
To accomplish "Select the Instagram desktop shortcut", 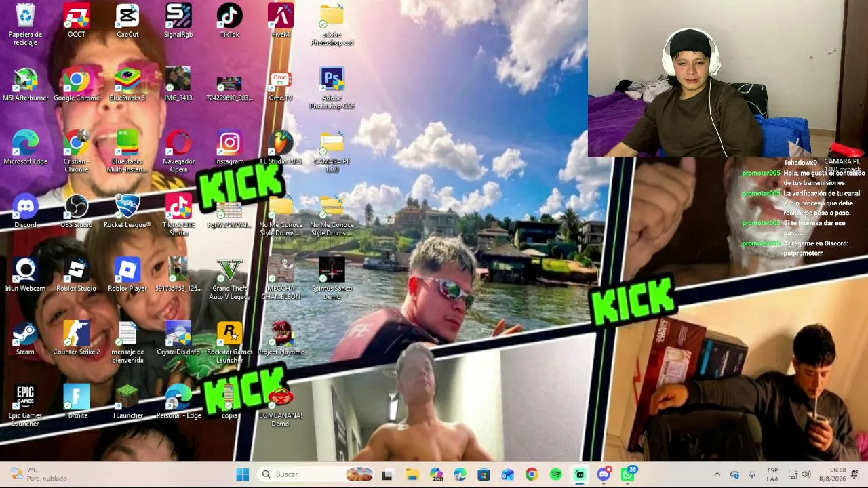I will (x=229, y=148).
